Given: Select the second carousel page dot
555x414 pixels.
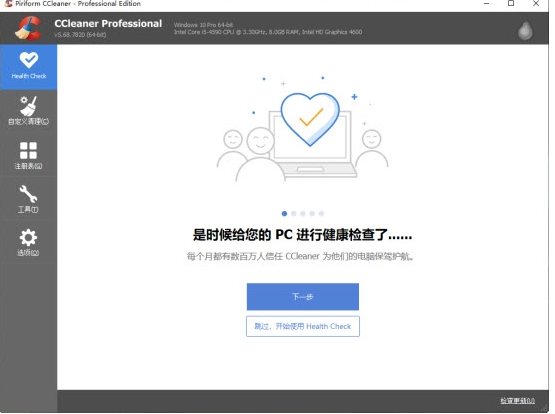Looking at the screenshot, I should point(293,213).
